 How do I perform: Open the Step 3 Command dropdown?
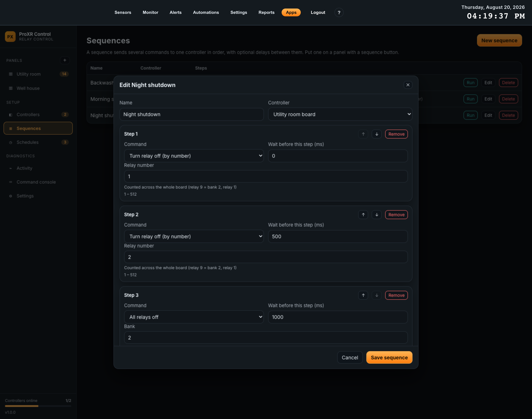194,317
